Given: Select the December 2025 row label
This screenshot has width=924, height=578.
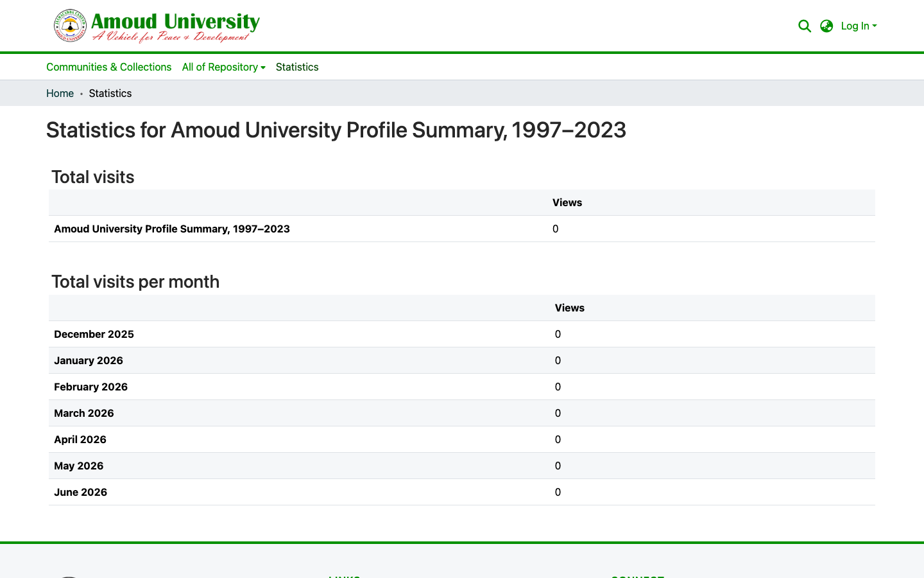Looking at the screenshot, I should 94,334.
